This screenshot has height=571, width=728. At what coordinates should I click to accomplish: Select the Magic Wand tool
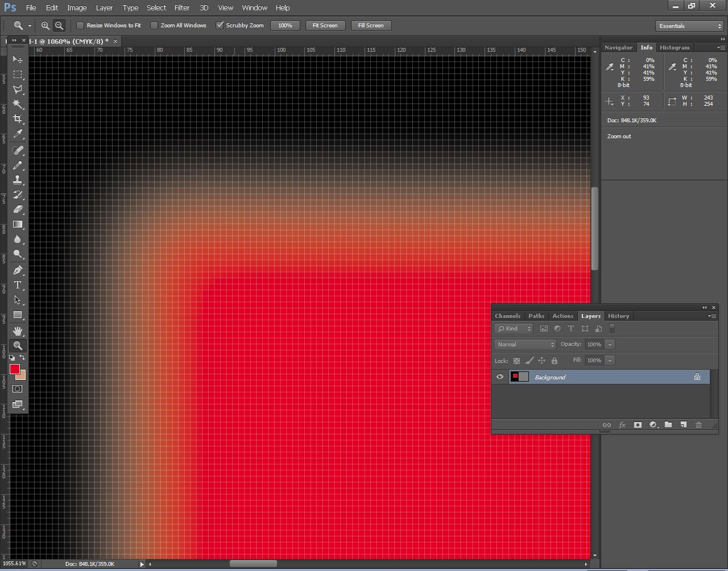coord(18,104)
